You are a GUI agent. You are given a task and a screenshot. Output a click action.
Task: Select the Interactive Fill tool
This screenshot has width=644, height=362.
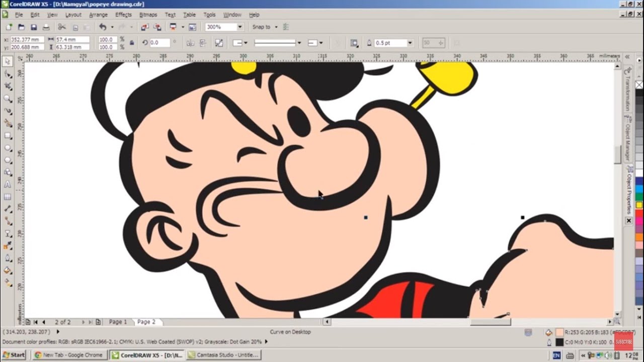pos(8,283)
